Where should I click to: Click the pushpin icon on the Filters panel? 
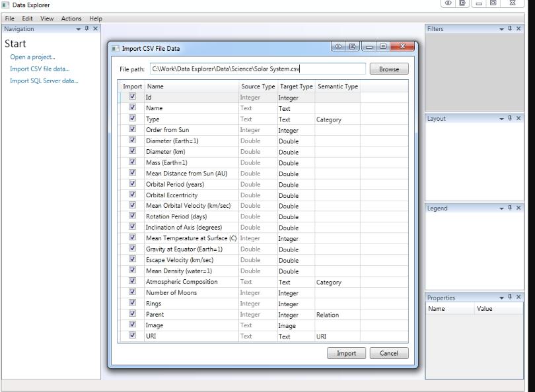pos(510,29)
